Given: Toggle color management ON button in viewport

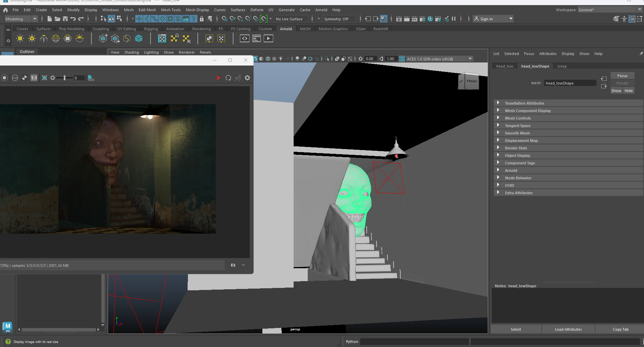Looking at the screenshot, I should click(x=402, y=59).
